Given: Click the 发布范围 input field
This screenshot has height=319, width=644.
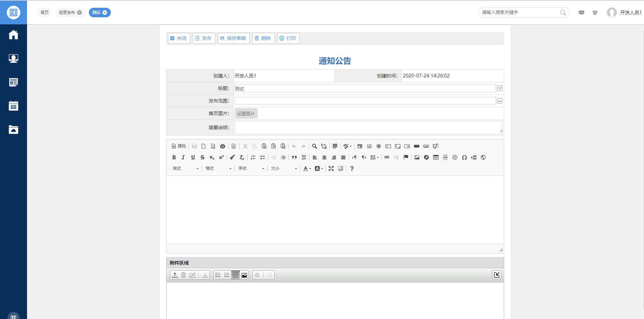Looking at the screenshot, I should coord(365,101).
